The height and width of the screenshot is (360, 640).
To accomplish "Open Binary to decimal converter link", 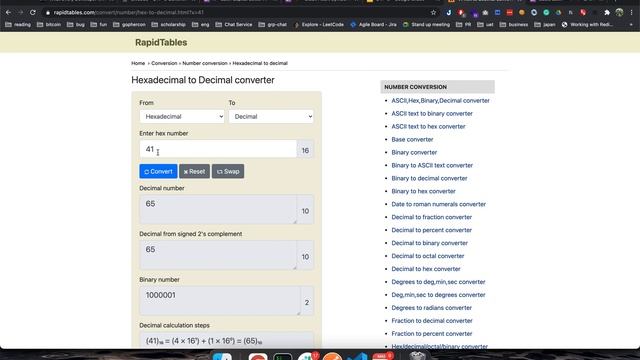I will [429, 178].
